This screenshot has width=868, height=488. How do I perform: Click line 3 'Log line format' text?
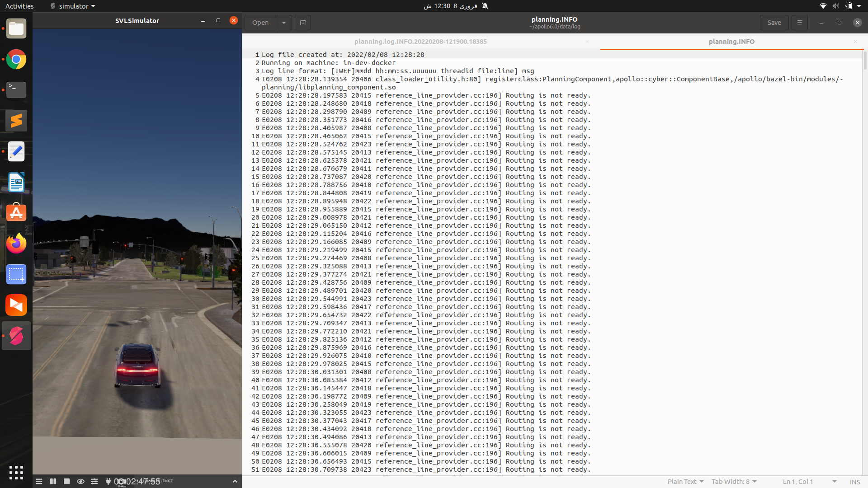398,71
